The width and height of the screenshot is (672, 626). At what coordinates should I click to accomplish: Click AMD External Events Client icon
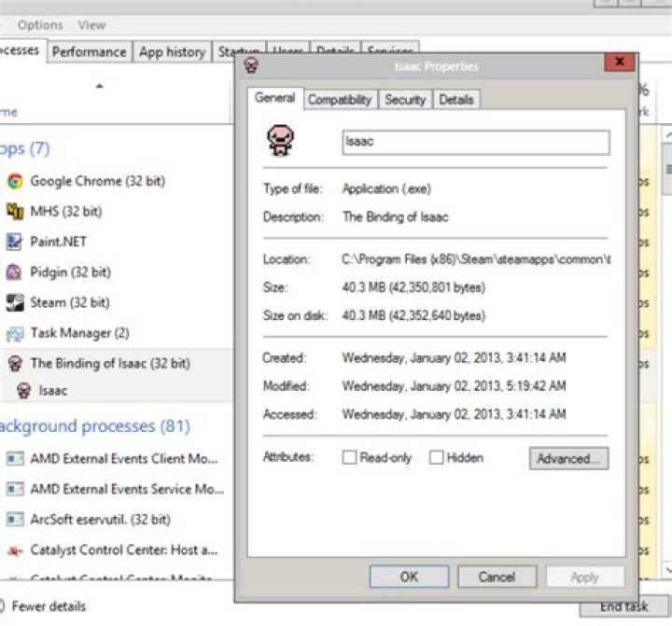coord(15,459)
